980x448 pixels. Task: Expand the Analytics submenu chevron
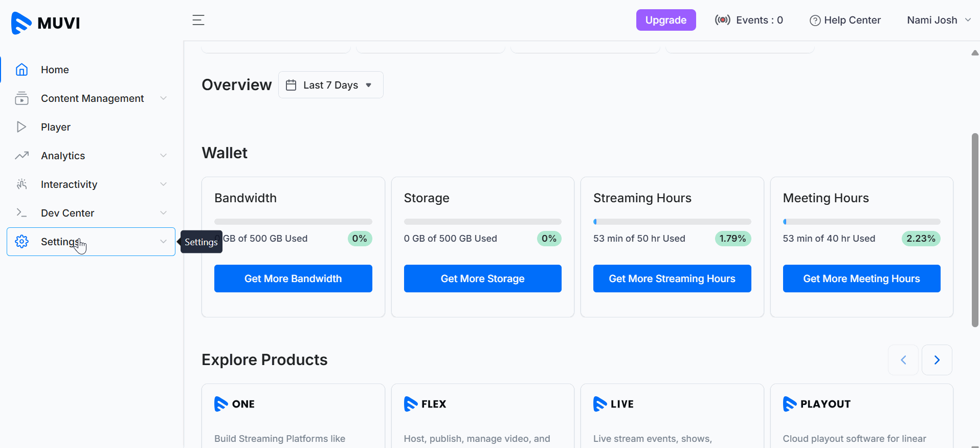(x=163, y=156)
